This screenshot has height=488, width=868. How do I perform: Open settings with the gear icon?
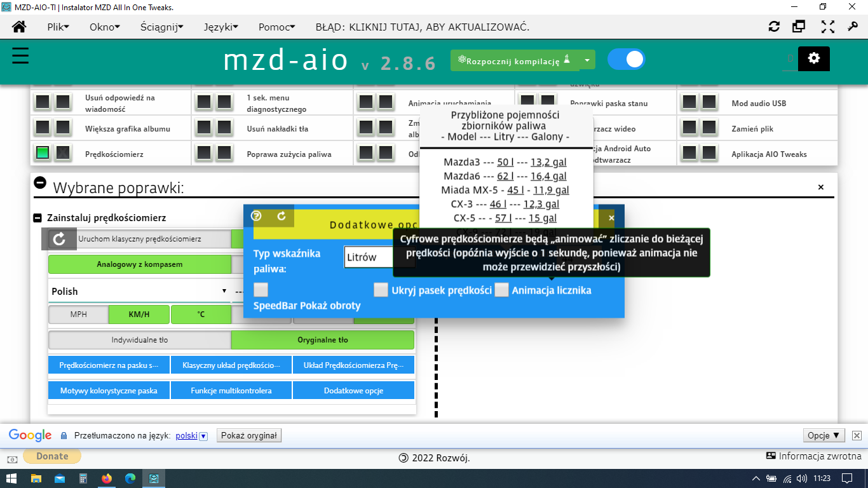[813, 58]
